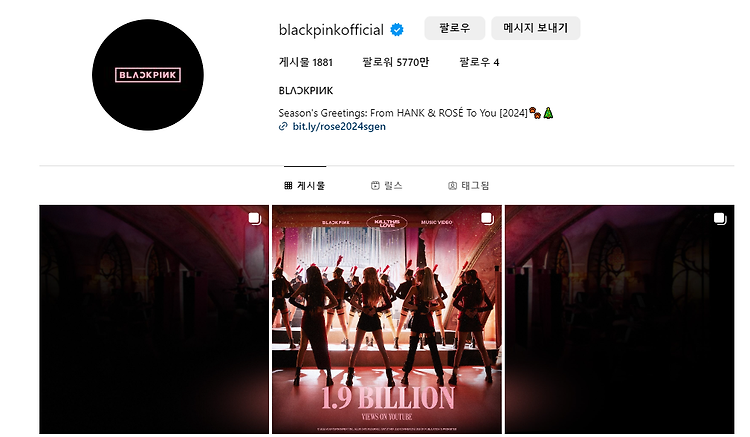The image size is (750, 437).
Task: Click the link chain icon in bio
Action: pos(283,126)
